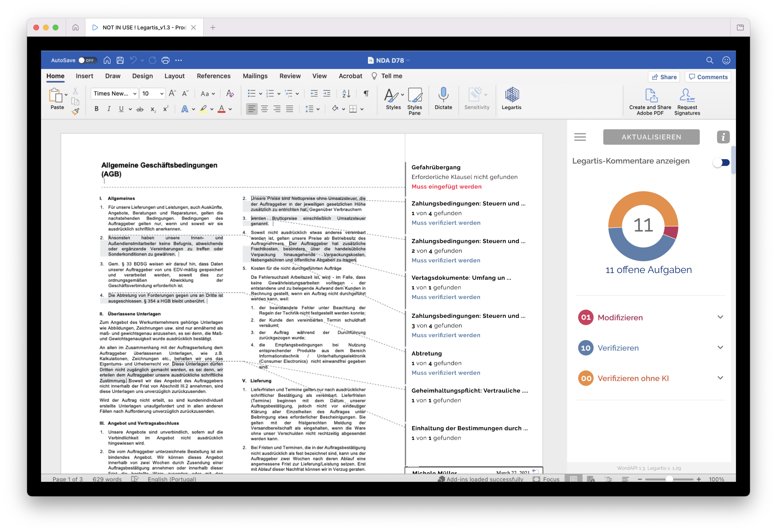The height and width of the screenshot is (532, 777).
Task: Click the Dictate microphone icon
Action: point(443,95)
